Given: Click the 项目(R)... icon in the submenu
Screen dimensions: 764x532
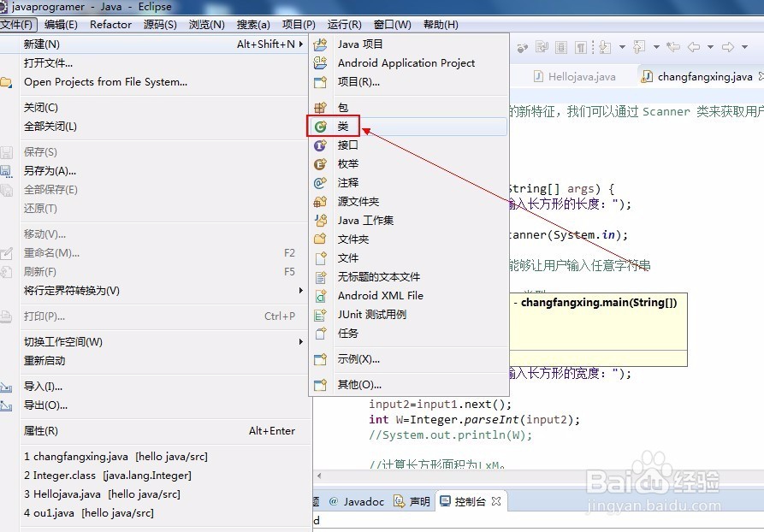Looking at the screenshot, I should pyautogui.click(x=320, y=82).
